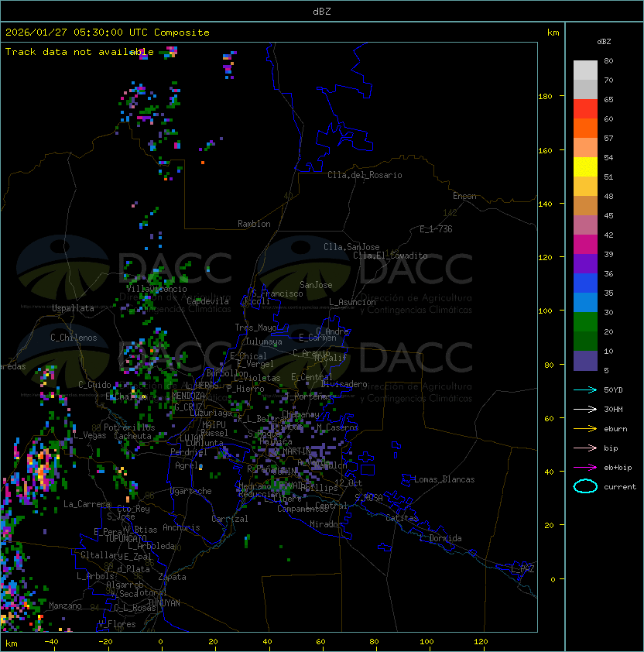Click the red swatch between 65 and 60
The image size is (644, 652).
[585, 109]
